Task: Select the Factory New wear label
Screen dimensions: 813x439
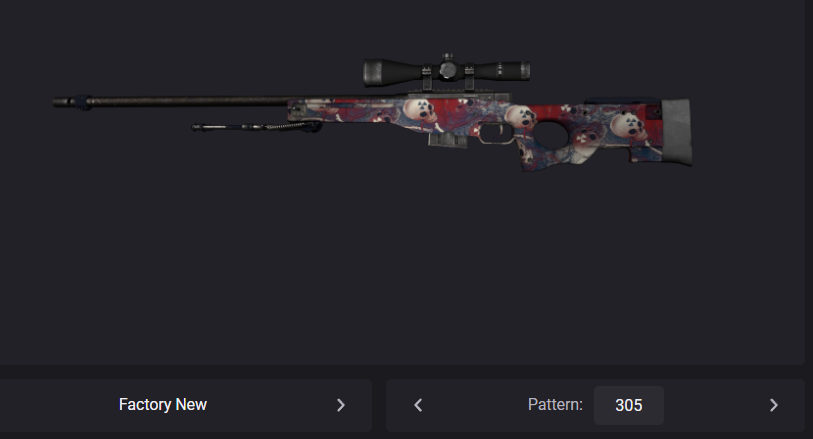Action: click(163, 405)
